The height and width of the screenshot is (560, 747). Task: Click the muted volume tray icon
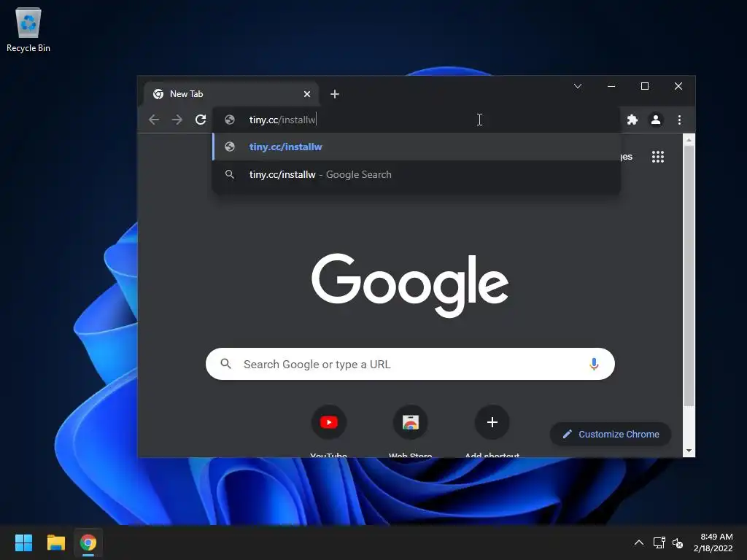pos(678,542)
